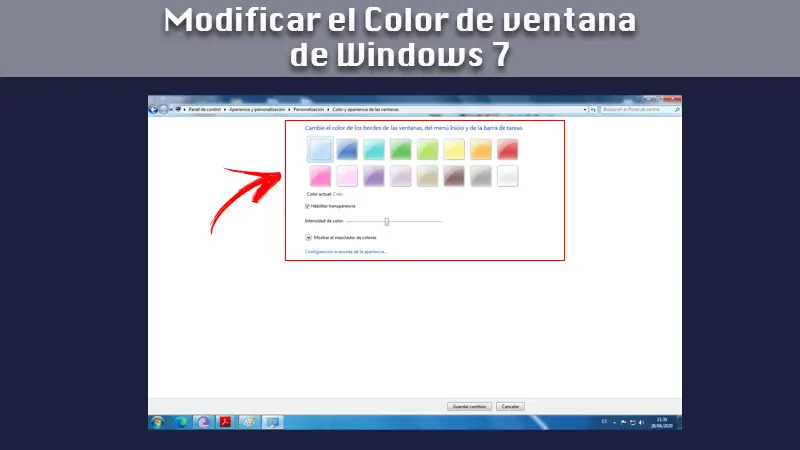800x450 pixels.
Task: Select the dark blue color swatch
Action: click(347, 149)
